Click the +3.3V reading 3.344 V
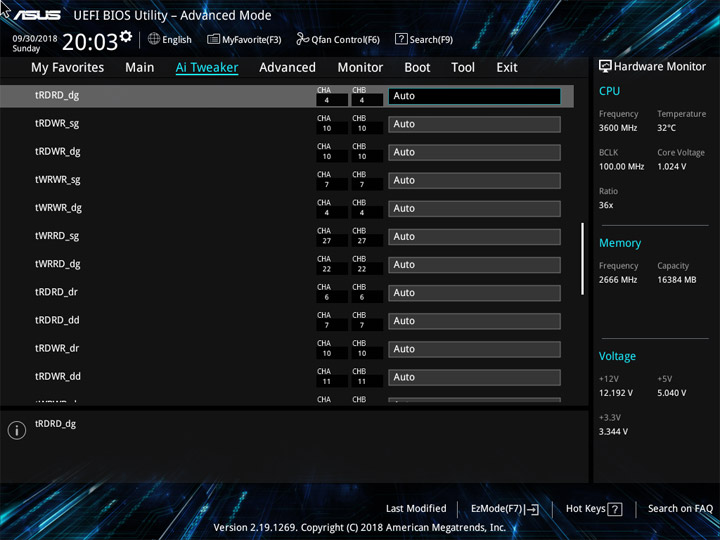 pos(613,432)
